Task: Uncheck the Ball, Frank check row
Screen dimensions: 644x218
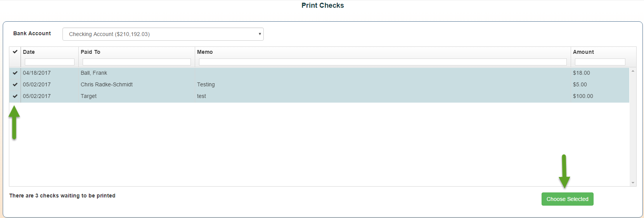Action: (x=15, y=73)
